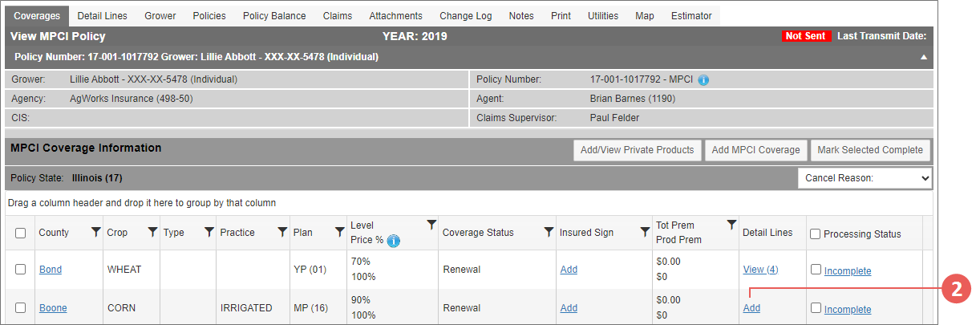Click the View (4) detail lines link

tap(760, 270)
